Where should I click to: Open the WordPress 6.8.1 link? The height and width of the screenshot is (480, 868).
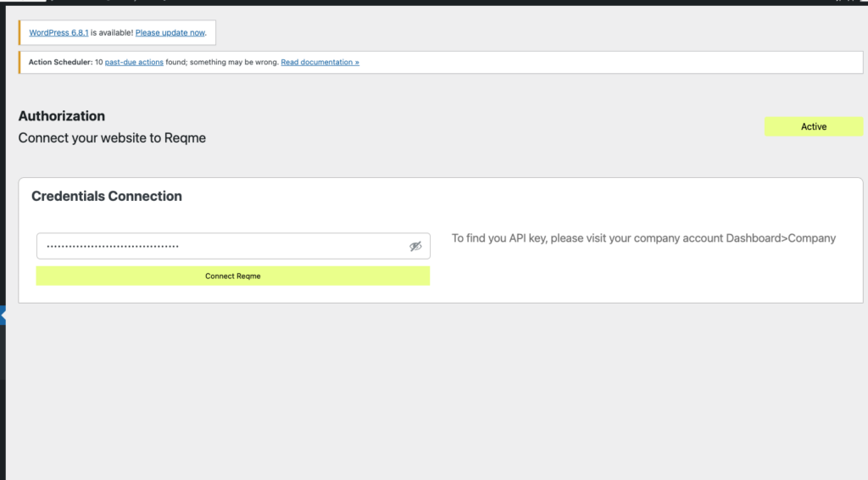click(58, 33)
